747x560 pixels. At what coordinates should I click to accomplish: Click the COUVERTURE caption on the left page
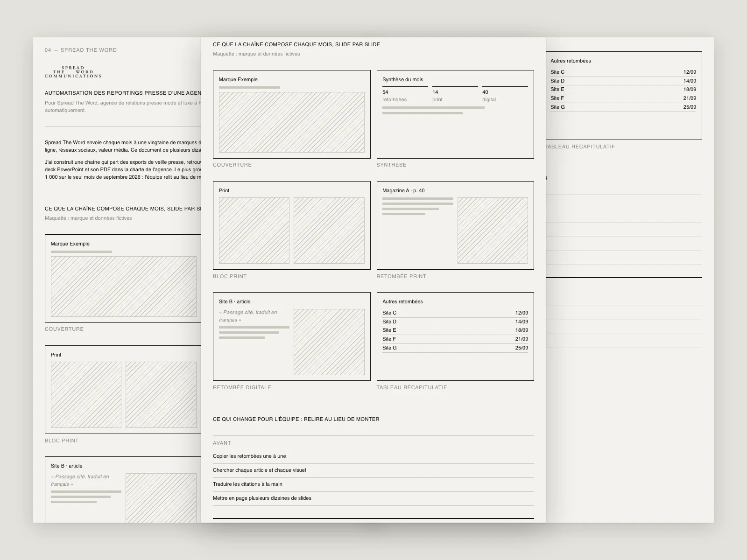click(64, 329)
